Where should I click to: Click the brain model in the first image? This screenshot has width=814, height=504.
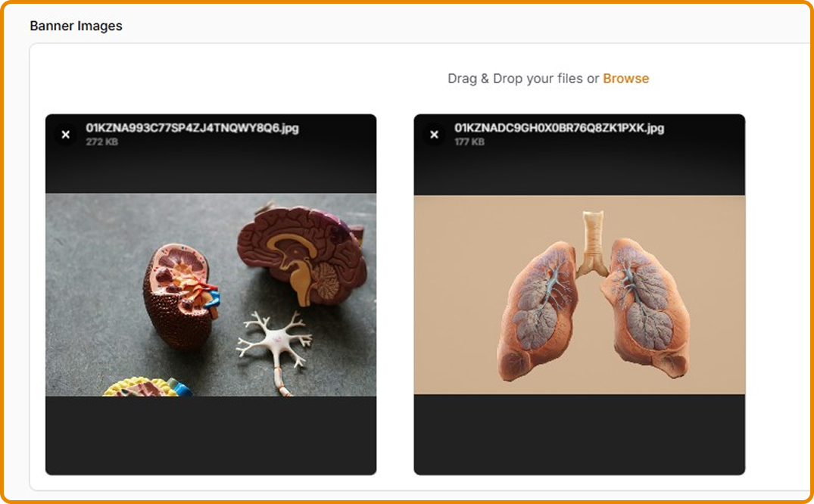301,252
